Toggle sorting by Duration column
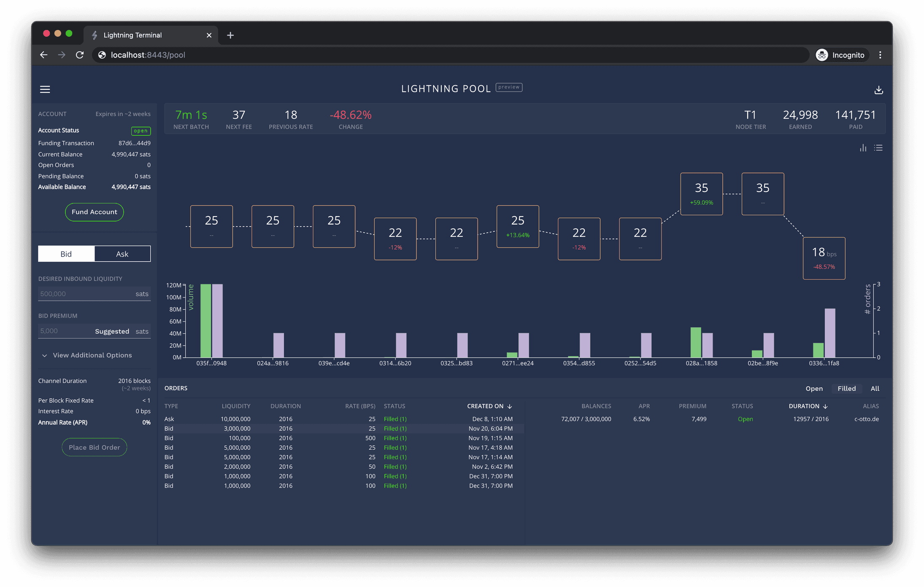Viewport: 924px width, 587px height. pyautogui.click(x=808, y=406)
